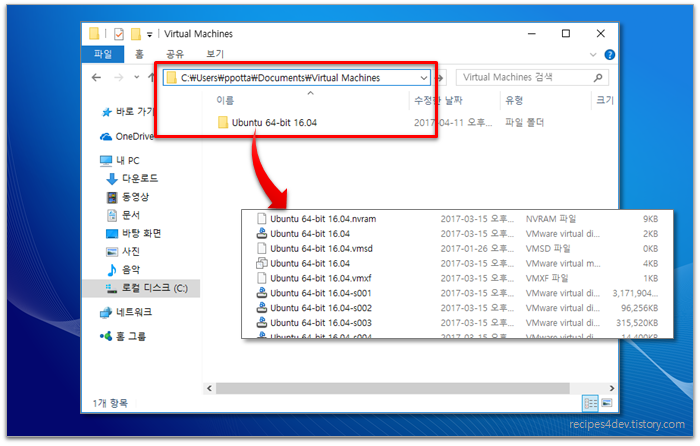The width and height of the screenshot is (700, 446).
Task: Open the 공유 ribbon tab
Action: 175,54
